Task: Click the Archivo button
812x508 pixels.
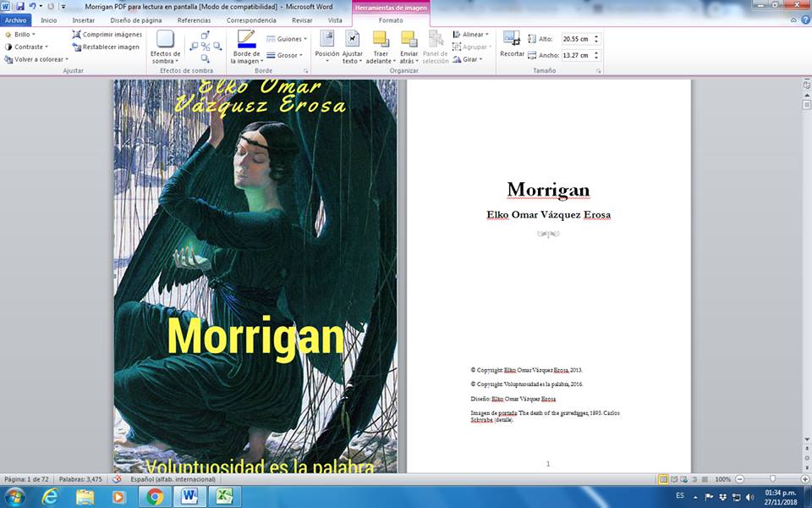Action: pos(16,19)
